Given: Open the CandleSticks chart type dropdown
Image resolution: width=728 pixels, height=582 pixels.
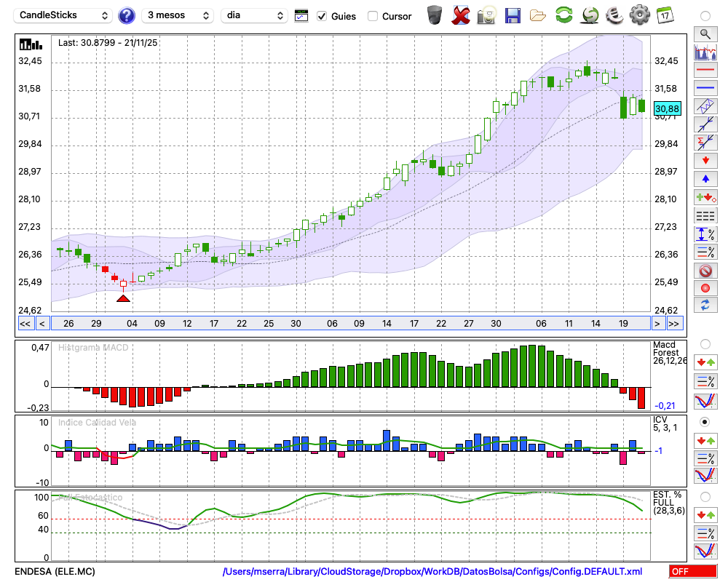Looking at the screenshot, I should click(64, 15).
